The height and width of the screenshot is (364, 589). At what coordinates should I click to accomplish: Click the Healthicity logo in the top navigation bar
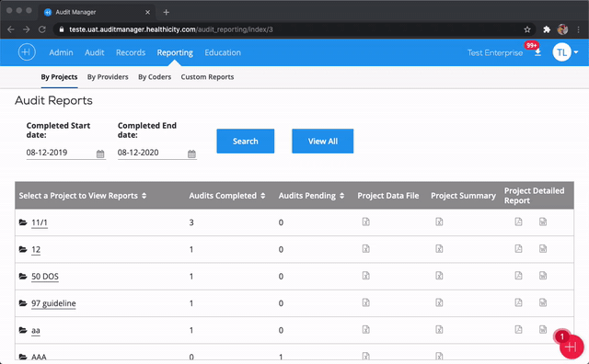pyautogui.click(x=27, y=52)
